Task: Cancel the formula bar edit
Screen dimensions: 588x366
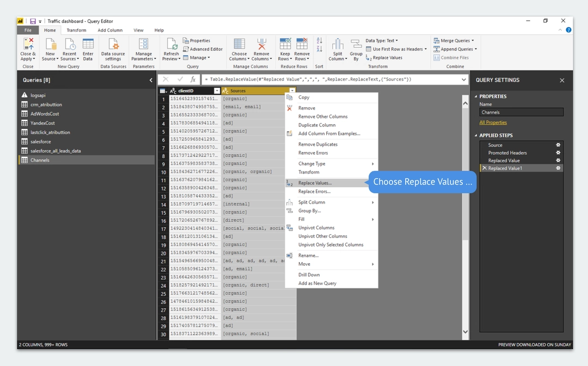Action: pos(166,80)
